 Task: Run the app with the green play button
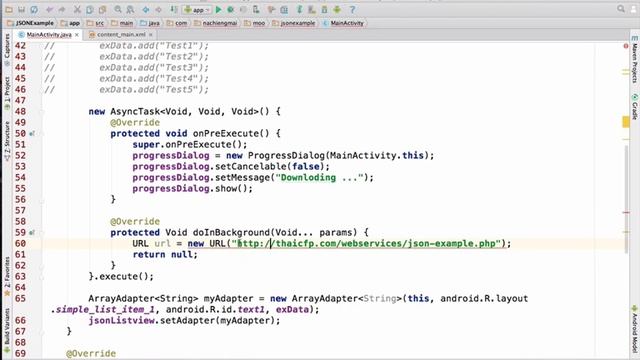(x=218, y=9)
